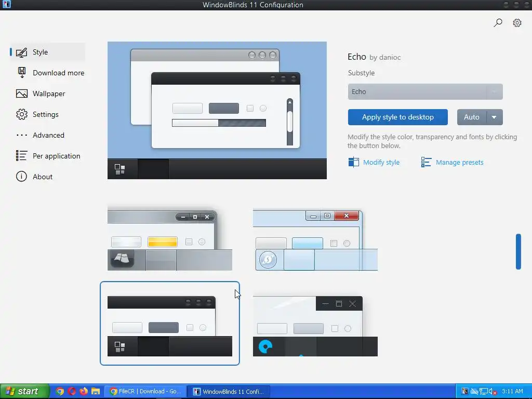The height and width of the screenshot is (399, 532).
Task: Click the Modify style icon
Action: 353,162
